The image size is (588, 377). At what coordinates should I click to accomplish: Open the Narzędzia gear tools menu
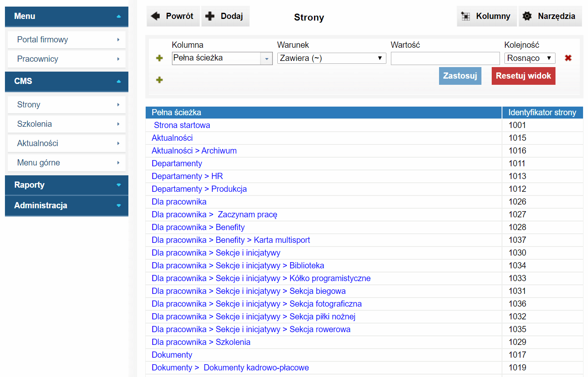coord(550,16)
